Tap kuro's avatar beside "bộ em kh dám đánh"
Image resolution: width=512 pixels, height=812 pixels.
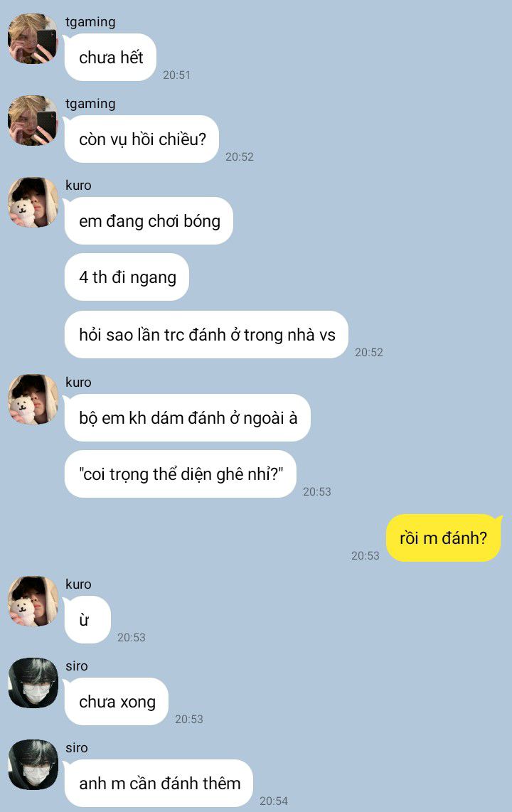point(33,400)
